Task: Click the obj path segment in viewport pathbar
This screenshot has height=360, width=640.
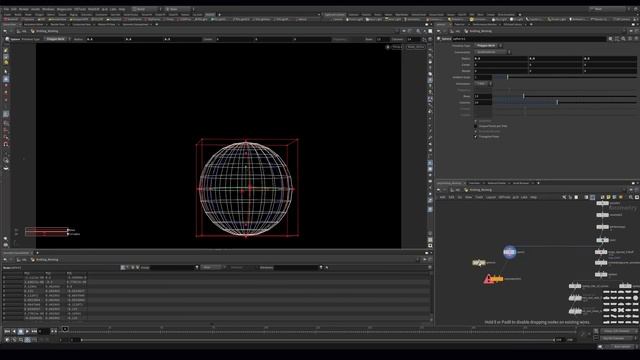Action: [x=24, y=31]
